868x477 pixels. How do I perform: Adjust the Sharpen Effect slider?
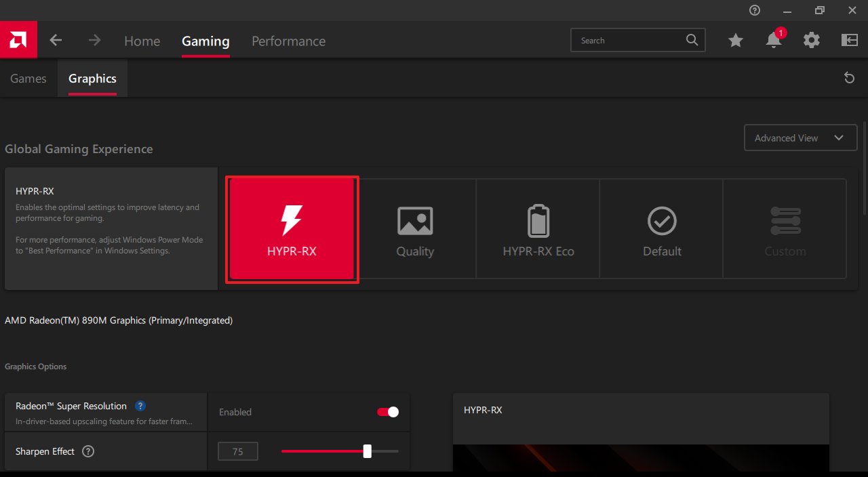[x=367, y=451]
